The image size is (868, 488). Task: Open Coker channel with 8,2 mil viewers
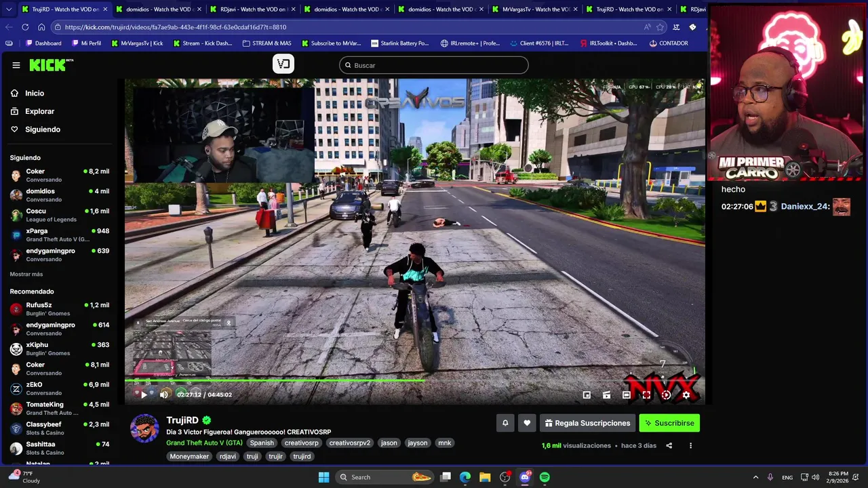point(60,176)
